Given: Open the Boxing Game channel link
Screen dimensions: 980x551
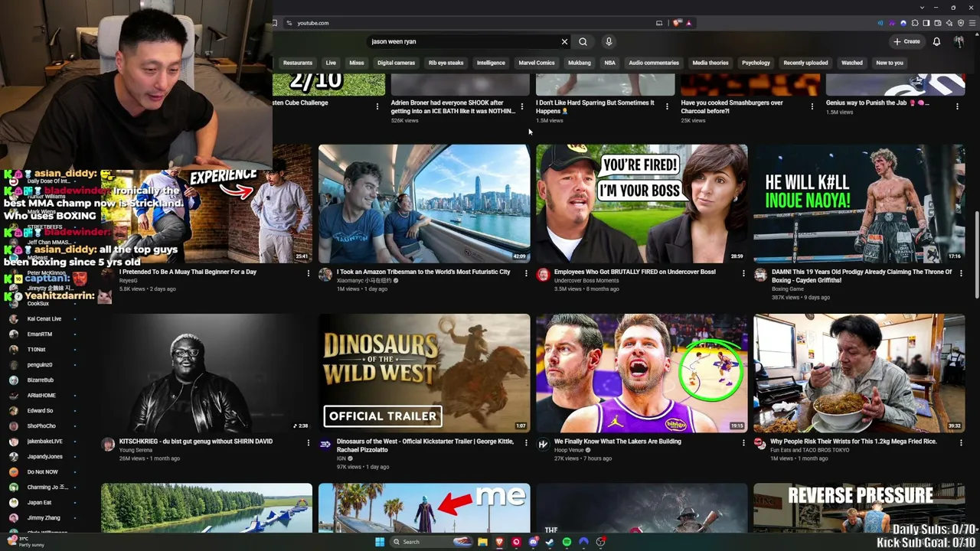Looking at the screenshot, I should pos(787,289).
